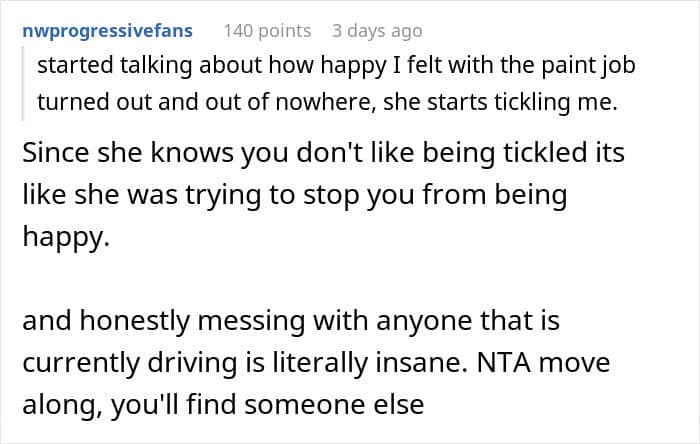This screenshot has height=444, width=700.
Task: Click the "140 points" comment score
Action: (267, 31)
